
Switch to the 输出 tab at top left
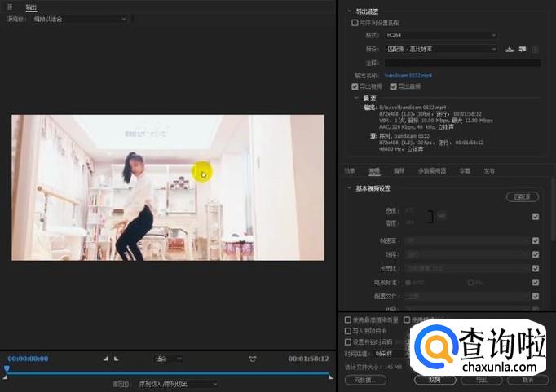[x=31, y=6]
